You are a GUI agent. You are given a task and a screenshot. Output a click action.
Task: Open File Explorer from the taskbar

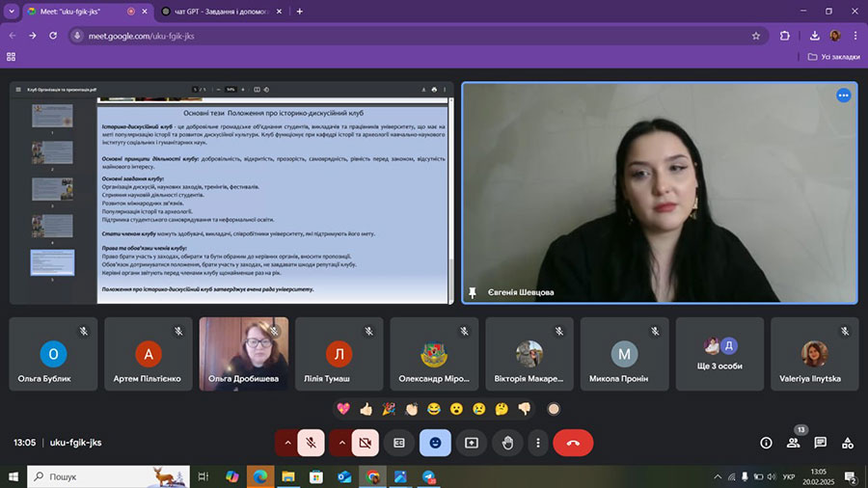coord(287,476)
